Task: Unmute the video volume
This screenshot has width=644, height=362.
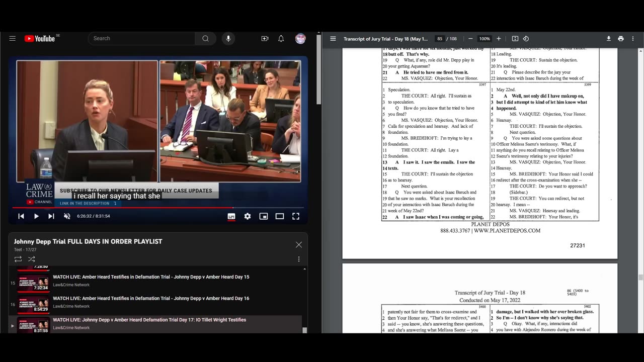Action: pos(67,216)
